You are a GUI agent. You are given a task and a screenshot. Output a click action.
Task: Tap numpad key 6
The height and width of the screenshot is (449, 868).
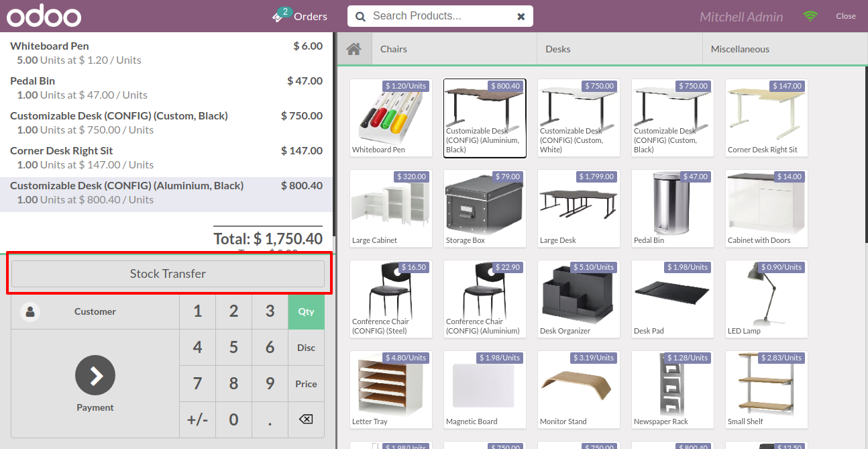point(270,348)
